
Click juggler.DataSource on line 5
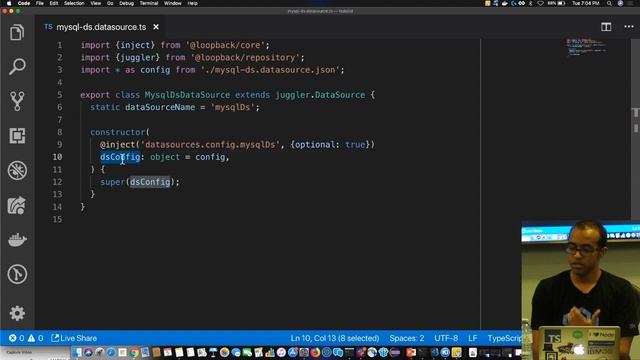coord(320,95)
